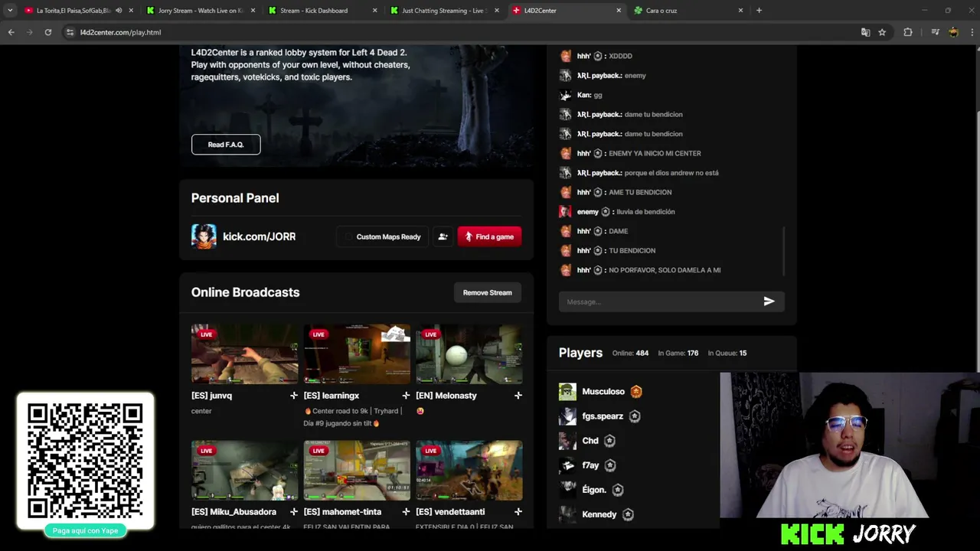Image resolution: width=980 pixels, height=551 pixels.
Task: Click the chat Message input field
Action: (658, 302)
